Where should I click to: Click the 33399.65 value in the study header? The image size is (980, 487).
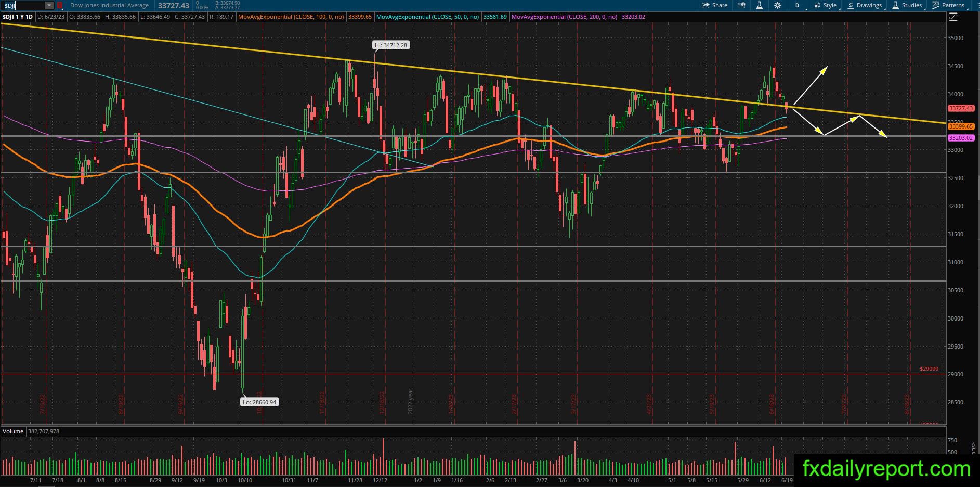pyautogui.click(x=360, y=17)
